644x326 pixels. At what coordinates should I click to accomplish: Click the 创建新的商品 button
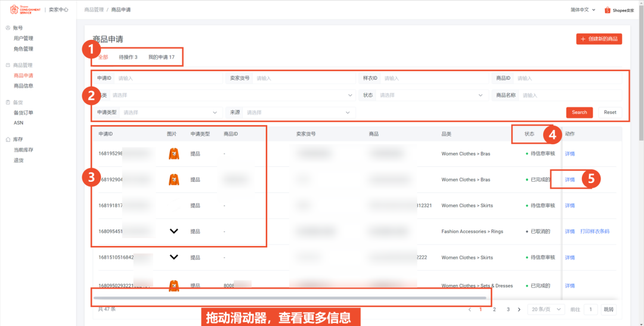[599, 39]
